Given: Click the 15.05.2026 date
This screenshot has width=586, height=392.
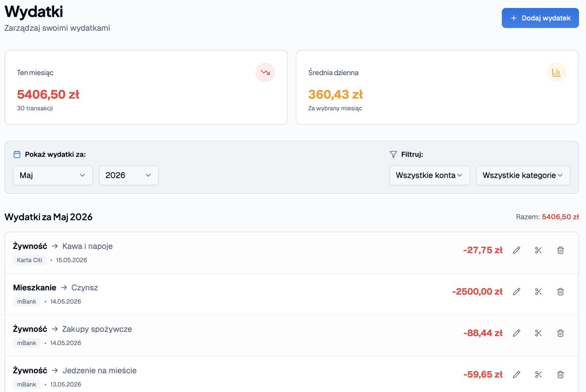Looking at the screenshot, I should [71, 260].
